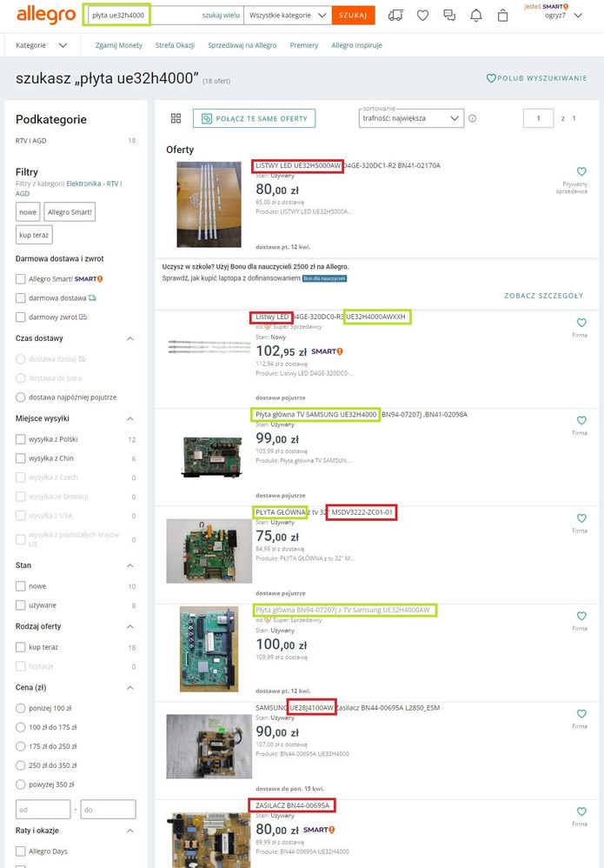The height and width of the screenshot is (868, 604).
Task: Check Allegro Smart! free delivery checkbox
Action: [21, 279]
